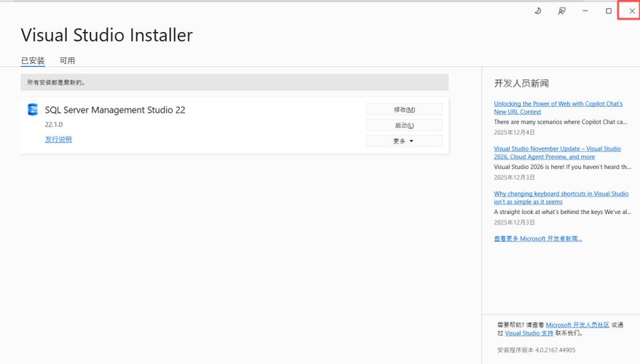Expand the 更多 dropdown
The image size is (640, 364).
[404, 141]
